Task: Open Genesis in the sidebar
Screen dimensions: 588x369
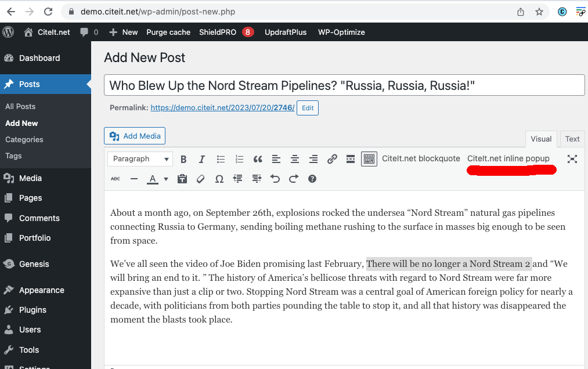Action: [45, 264]
